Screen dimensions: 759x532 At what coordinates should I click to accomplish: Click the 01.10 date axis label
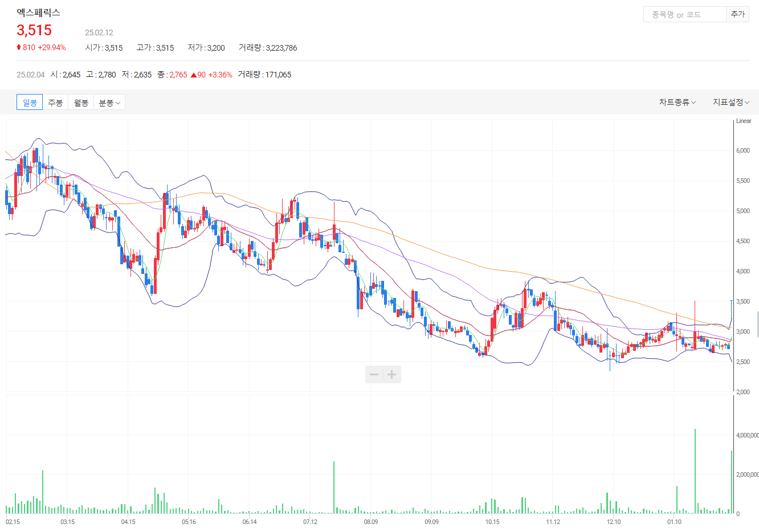pos(674,522)
